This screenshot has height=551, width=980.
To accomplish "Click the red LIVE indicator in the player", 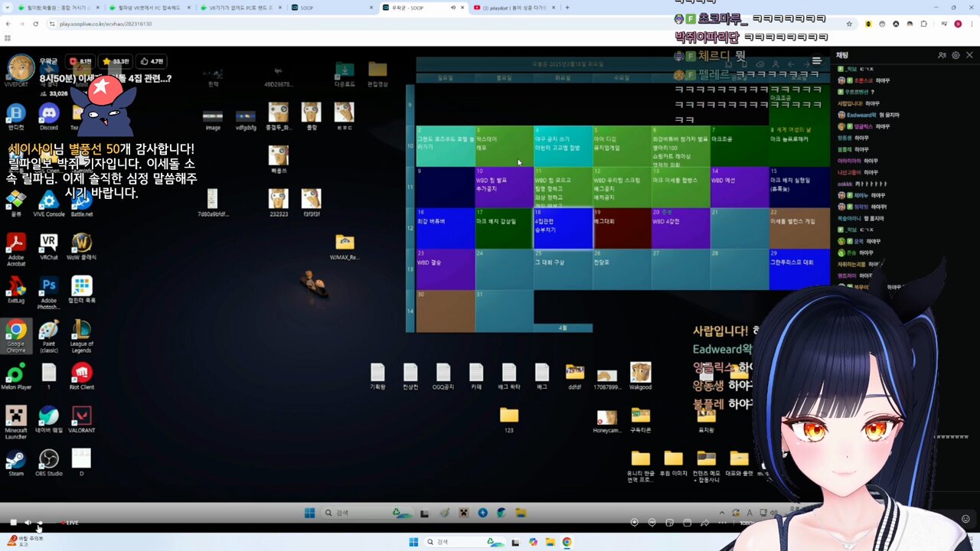I will tap(70, 523).
